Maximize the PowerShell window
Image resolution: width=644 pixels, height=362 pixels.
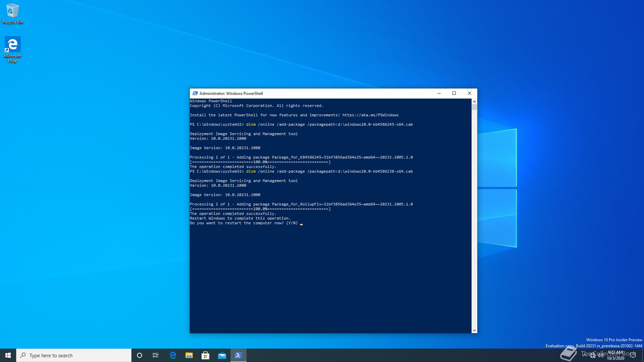click(454, 93)
